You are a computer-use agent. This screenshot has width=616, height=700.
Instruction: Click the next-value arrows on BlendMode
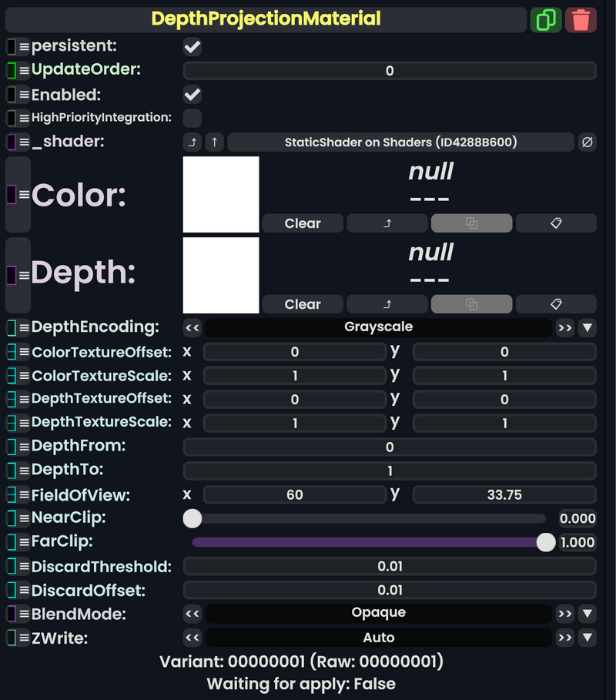click(x=564, y=613)
